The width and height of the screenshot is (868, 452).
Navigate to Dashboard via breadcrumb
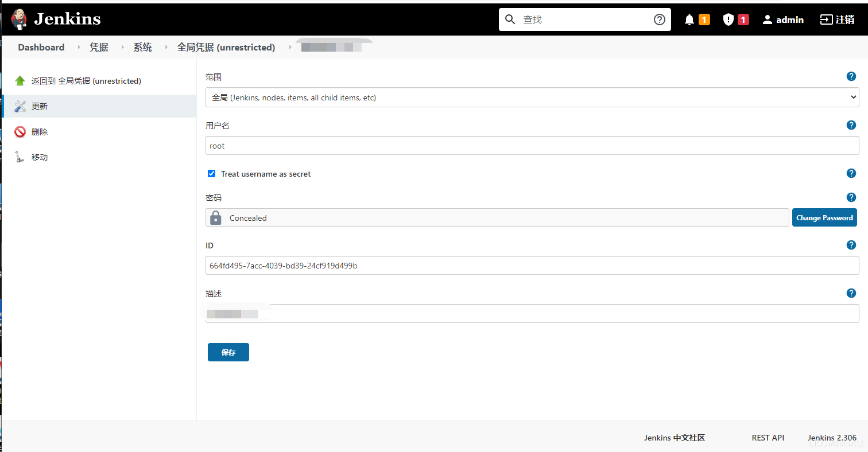point(41,47)
